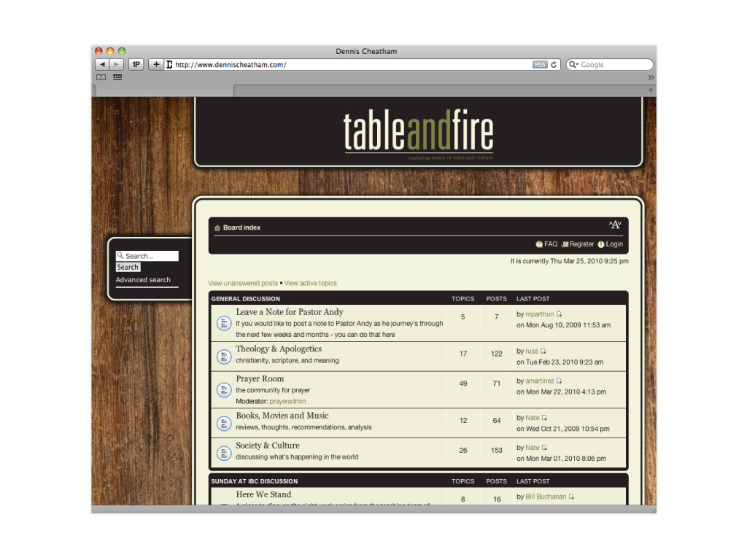Click the RSS badge in address bar
Image resolution: width=747 pixels, height=560 pixels.
pos(540,65)
